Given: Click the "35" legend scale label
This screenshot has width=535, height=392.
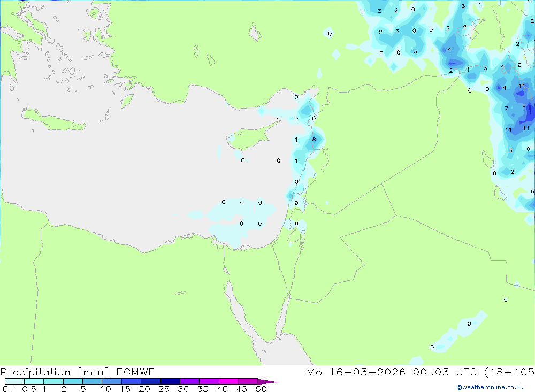Looking at the screenshot, I should [x=203, y=389].
